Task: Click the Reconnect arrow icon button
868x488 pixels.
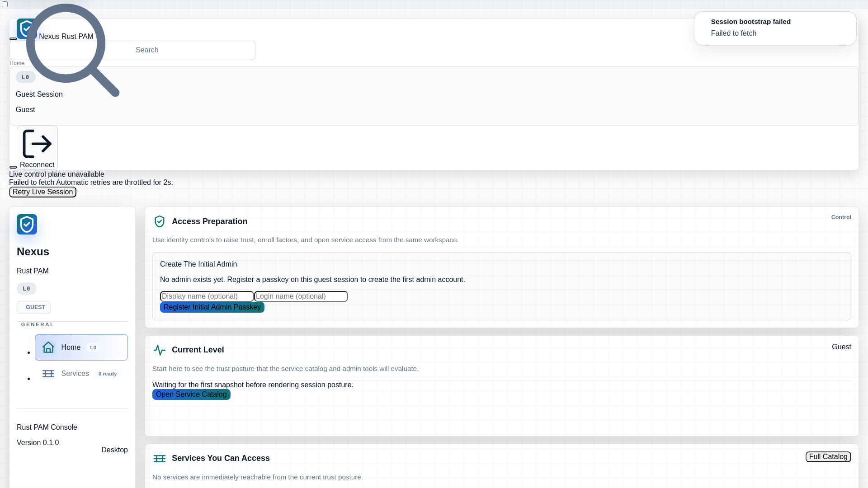Action: coord(37,148)
